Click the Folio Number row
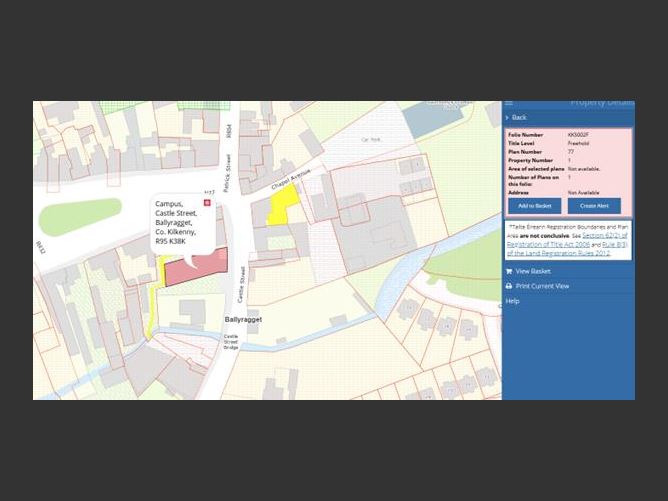Image resolution: width=668 pixels, height=501 pixels. pyautogui.click(x=567, y=135)
